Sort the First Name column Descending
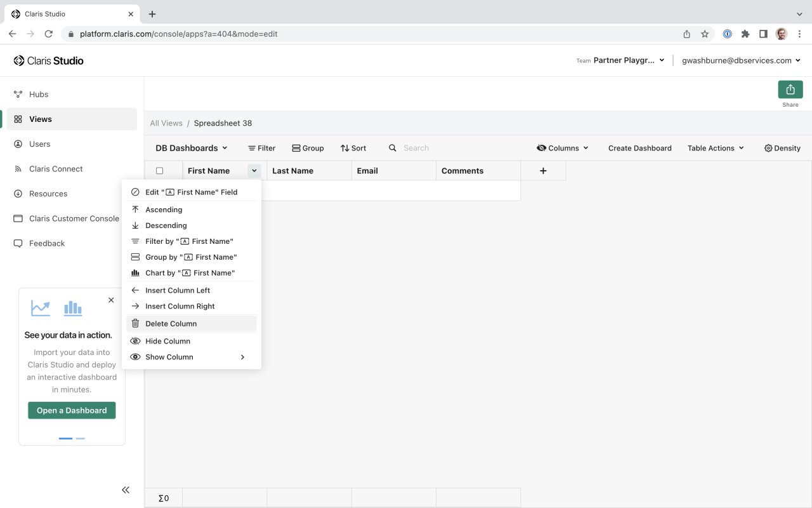Image resolution: width=812 pixels, height=508 pixels. click(192, 225)
